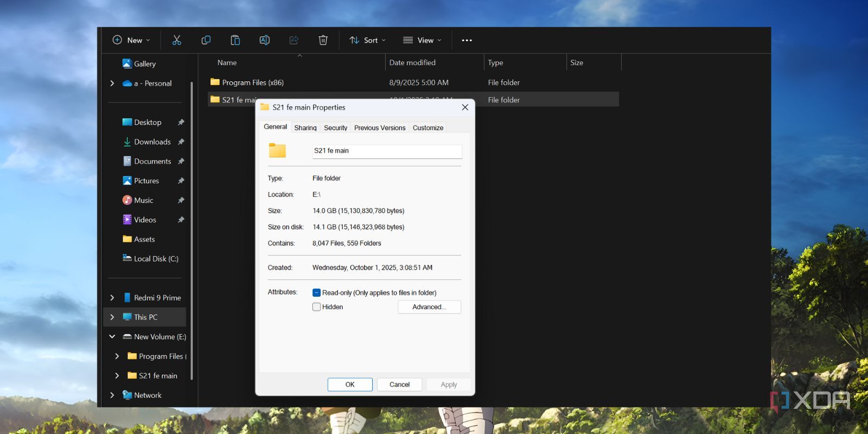Image resolution: width=868 pixels, height=434 pixels.
Task: Toggle the Read-only attribute checkbox
Action: [x=317, y=292]
